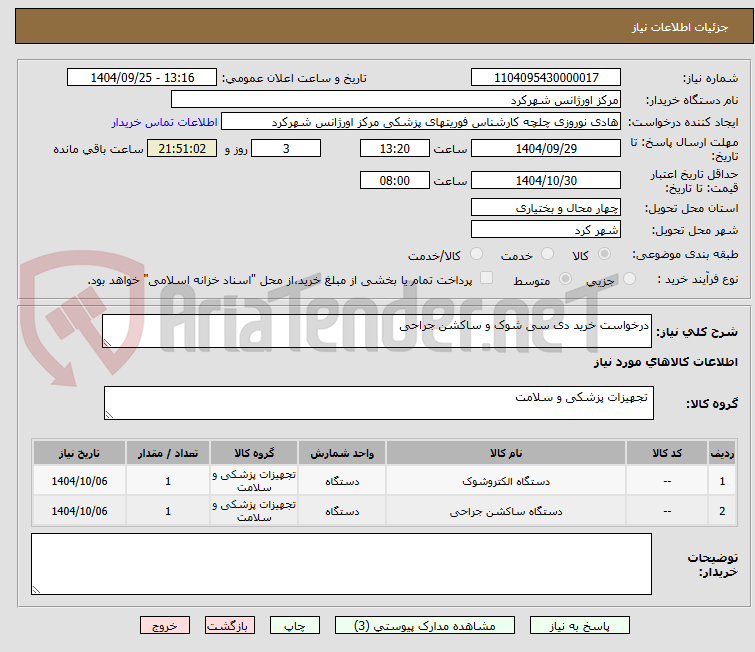Click the پاسخ به نیاز button
Image resolution: width=755 pixels, height=652 pixels.
[x=580, y=626]
